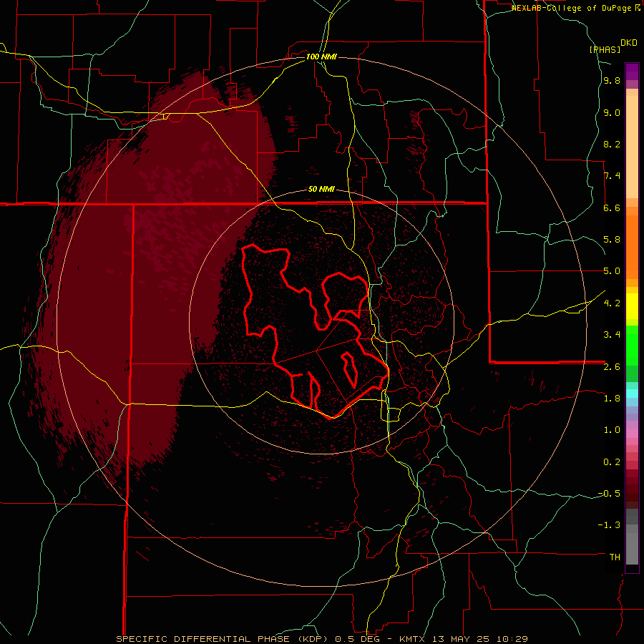Pick the dark orange segment of the color bar

pyautogui.click(x=632, y=247)
